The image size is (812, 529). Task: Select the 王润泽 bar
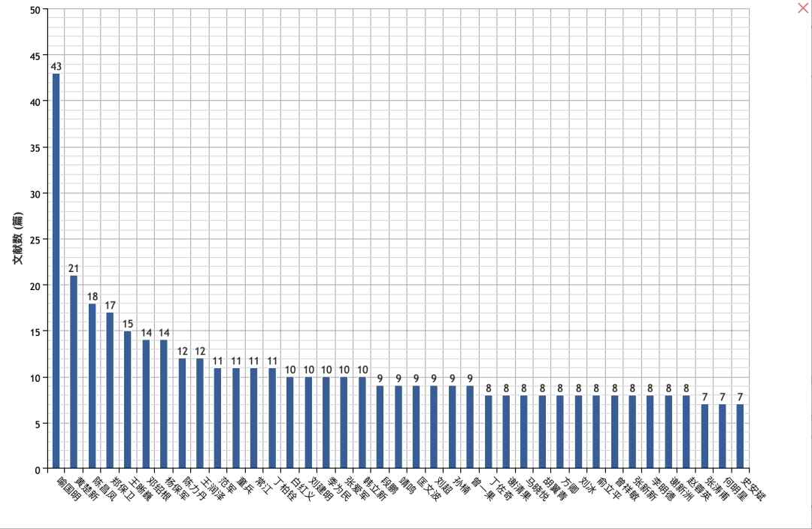click(200, 413)
